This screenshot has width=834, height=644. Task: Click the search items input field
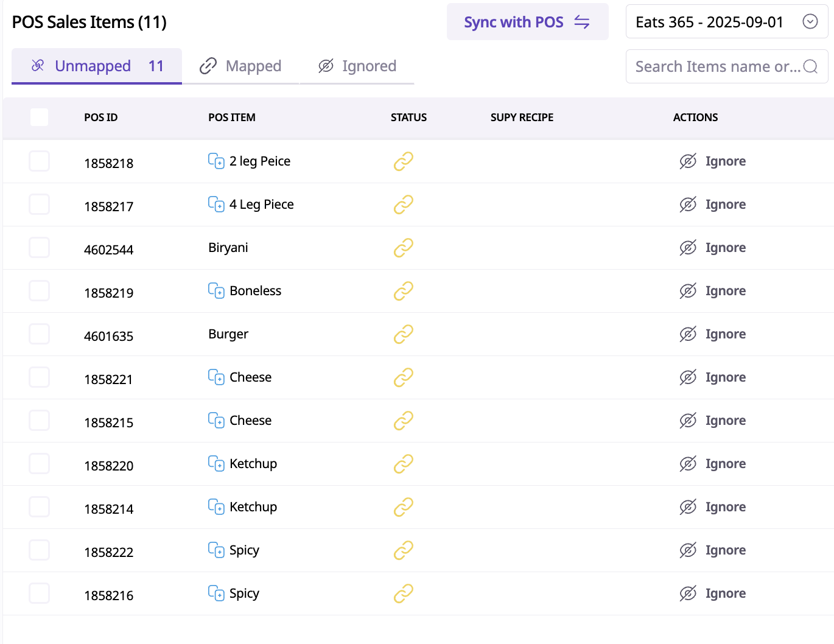tap(712, 66)
